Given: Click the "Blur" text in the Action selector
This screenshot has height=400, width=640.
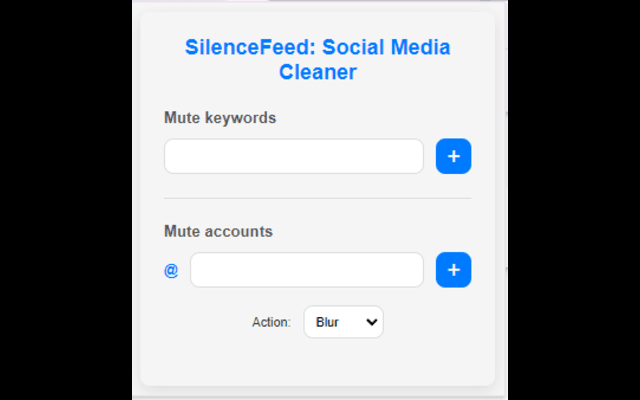Looking at the screenshot, I should click(x=327, y=322).
